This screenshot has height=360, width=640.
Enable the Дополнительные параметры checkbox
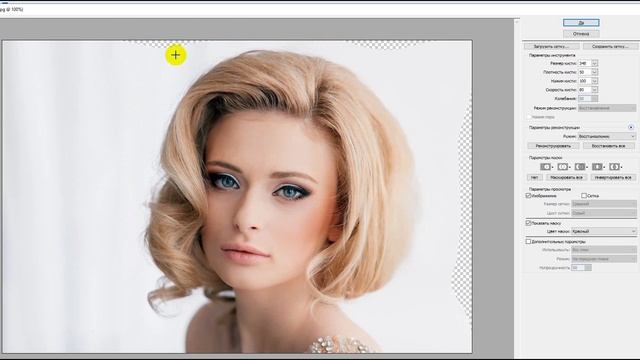point(528,241)
